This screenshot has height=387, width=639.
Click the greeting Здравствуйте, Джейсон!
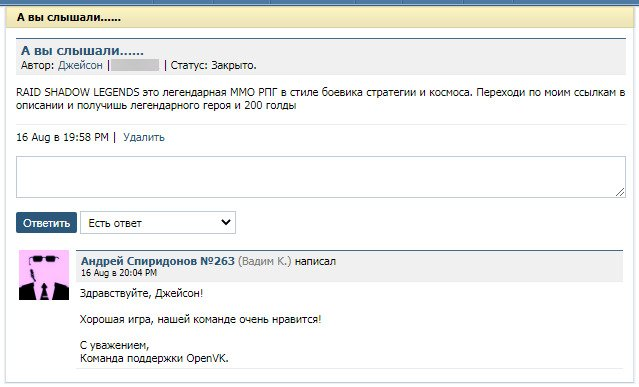(141, 293)
